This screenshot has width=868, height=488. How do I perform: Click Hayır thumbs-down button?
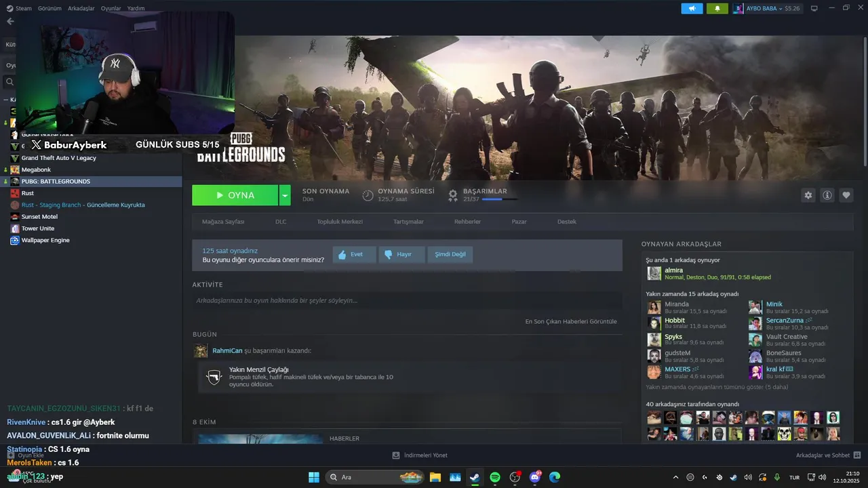(401, 255)
